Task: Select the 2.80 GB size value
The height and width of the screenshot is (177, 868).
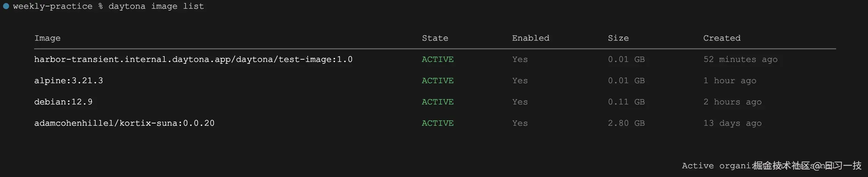Action: (626, 123)
